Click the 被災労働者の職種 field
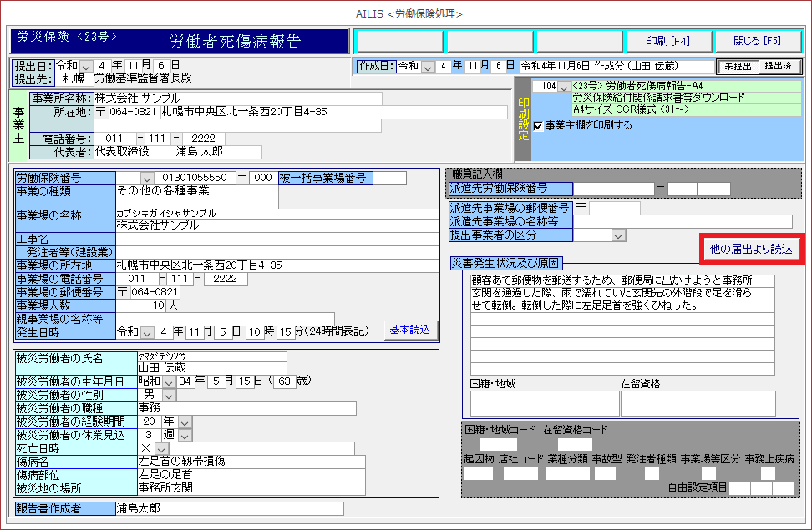This screenshot has height=530, width=812. pos(246,408)
